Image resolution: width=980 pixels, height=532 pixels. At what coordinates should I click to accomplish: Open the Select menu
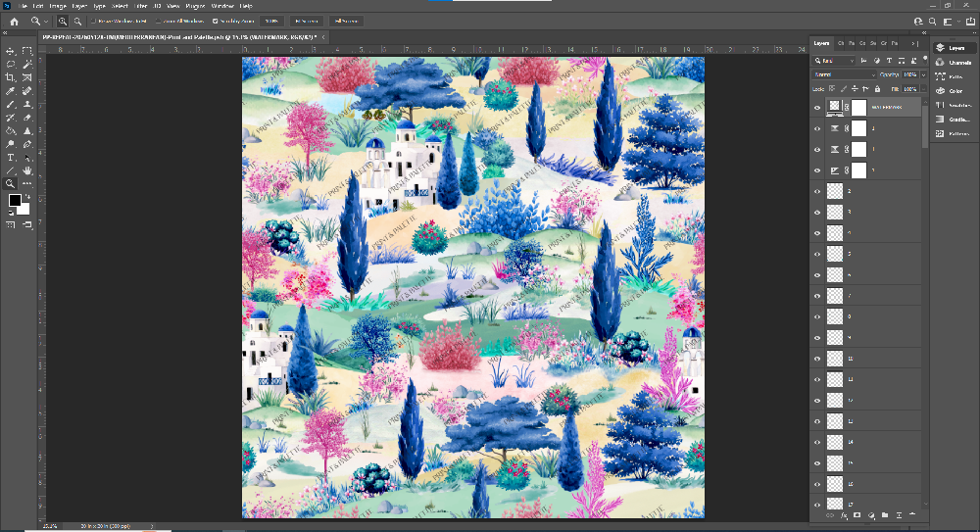point(120,6)
